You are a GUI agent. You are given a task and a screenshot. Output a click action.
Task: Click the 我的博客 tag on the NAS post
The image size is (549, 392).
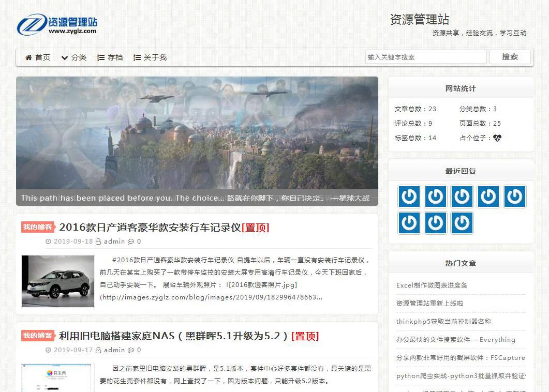(x=38, y=336)
